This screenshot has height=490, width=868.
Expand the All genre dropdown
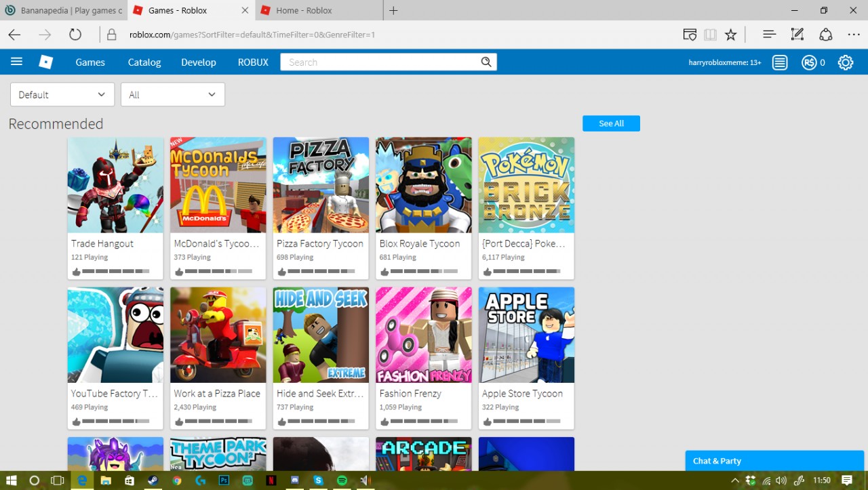[172, 95]
